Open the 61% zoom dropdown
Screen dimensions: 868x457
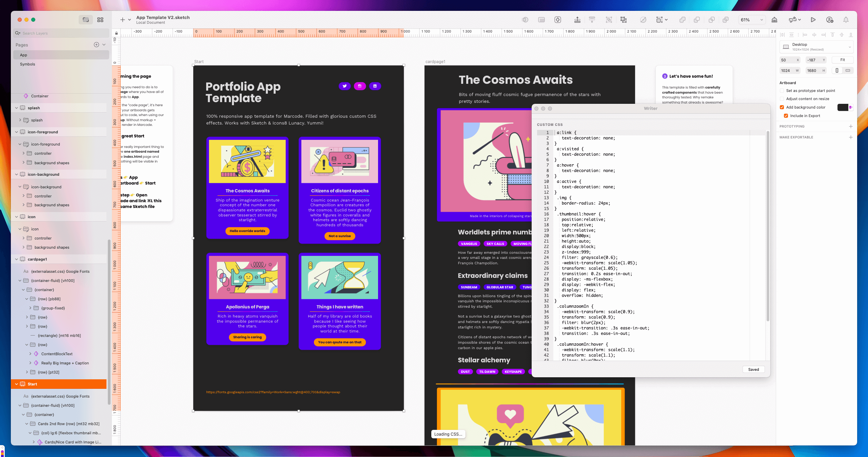pyautogui.click(x=752, y=20)
